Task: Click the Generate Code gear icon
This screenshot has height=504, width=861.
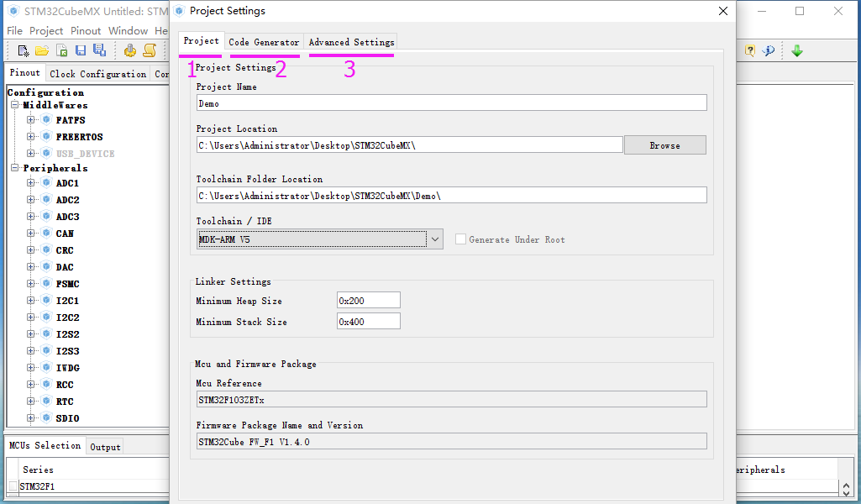Action: (130, 51)
